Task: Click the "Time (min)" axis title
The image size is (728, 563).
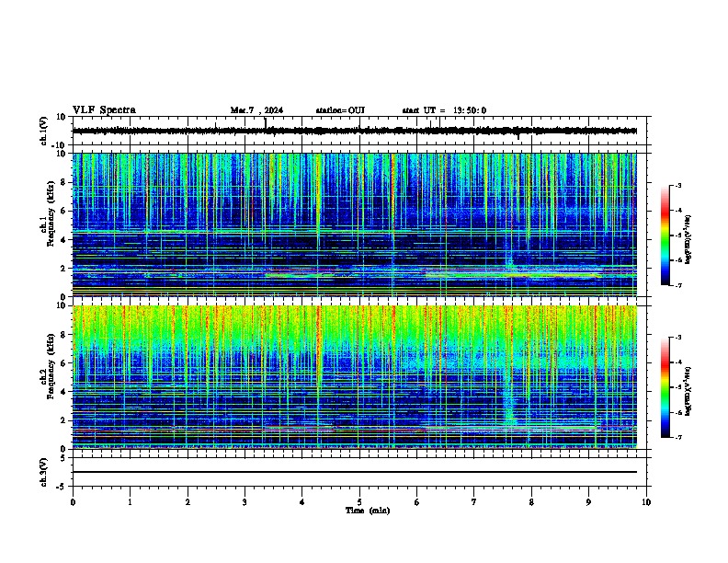Action: pos(368,511)
